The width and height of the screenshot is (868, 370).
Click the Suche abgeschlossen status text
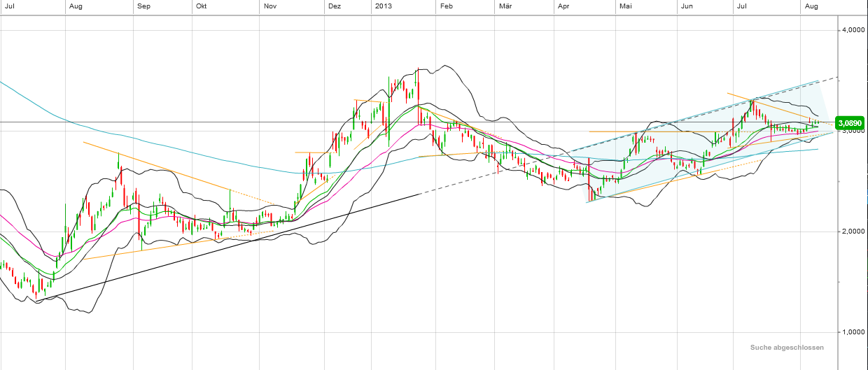coord(787,348)
